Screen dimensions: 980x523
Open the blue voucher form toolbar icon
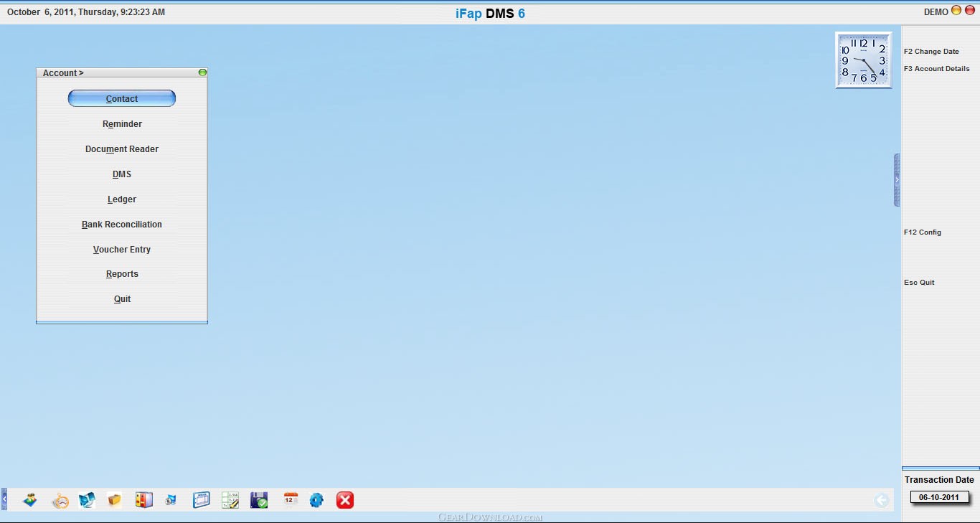click(x=202, y=500)
